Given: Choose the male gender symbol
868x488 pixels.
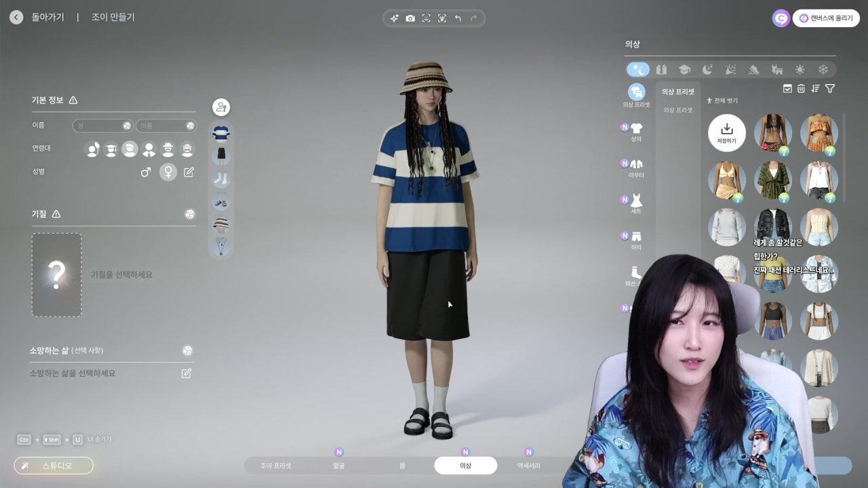Looking at the screenshot, I should (x=146, y=172).
